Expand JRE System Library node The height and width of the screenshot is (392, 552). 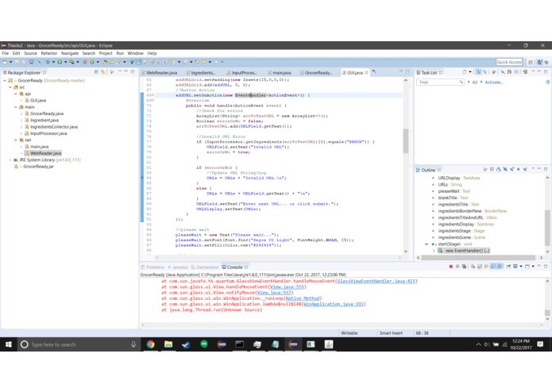tap(10, 160)
